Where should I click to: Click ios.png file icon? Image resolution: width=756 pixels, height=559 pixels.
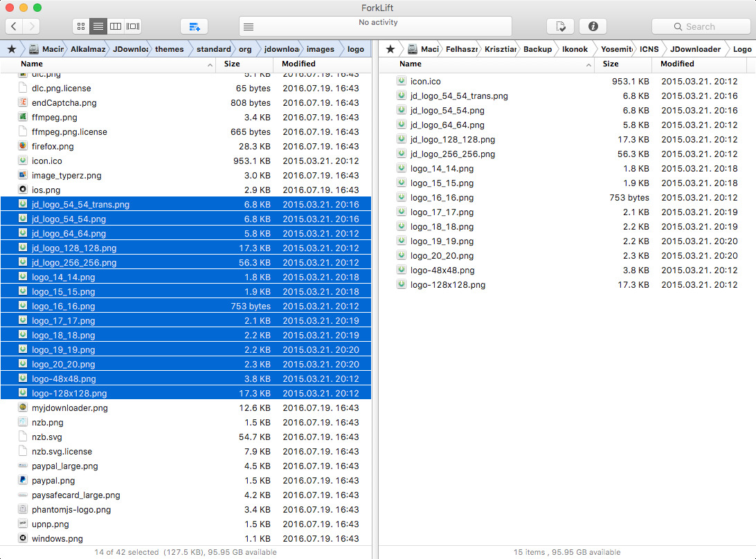(23, 190)
